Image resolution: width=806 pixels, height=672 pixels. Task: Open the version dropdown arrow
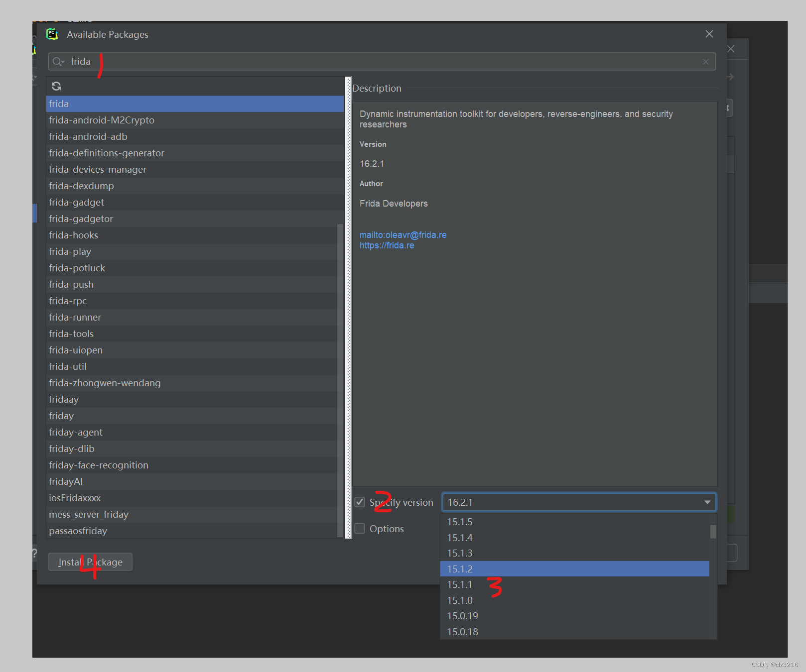click(707, 502)
